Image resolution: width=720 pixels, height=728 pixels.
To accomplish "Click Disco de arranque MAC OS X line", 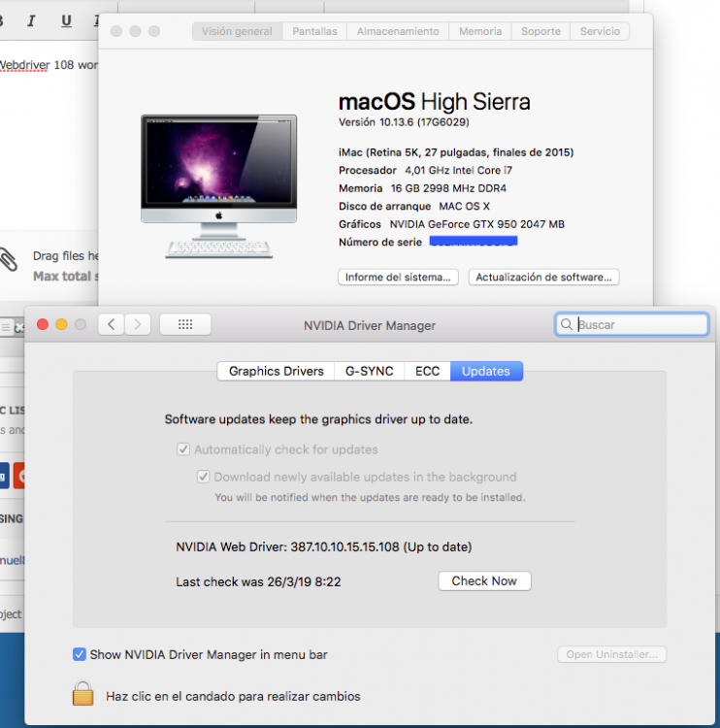I will pyautogui.click(x=414, y=206).
